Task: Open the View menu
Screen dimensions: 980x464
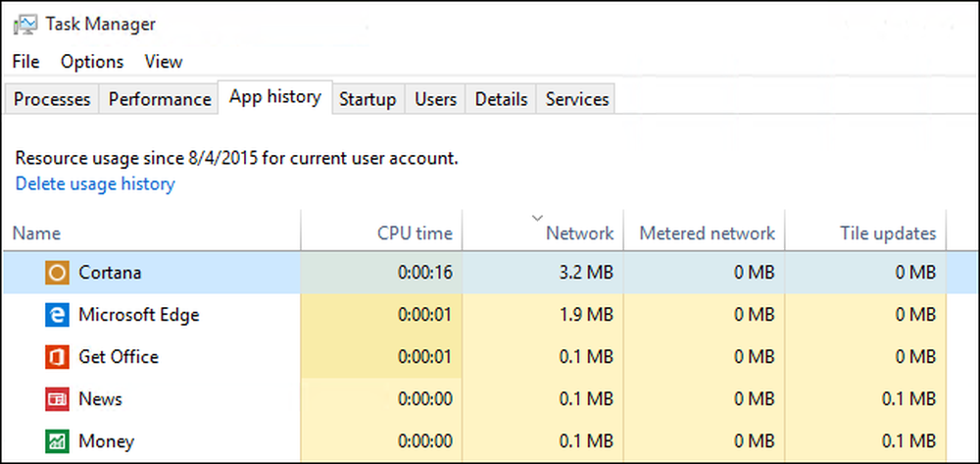Action: click(164, 62)
